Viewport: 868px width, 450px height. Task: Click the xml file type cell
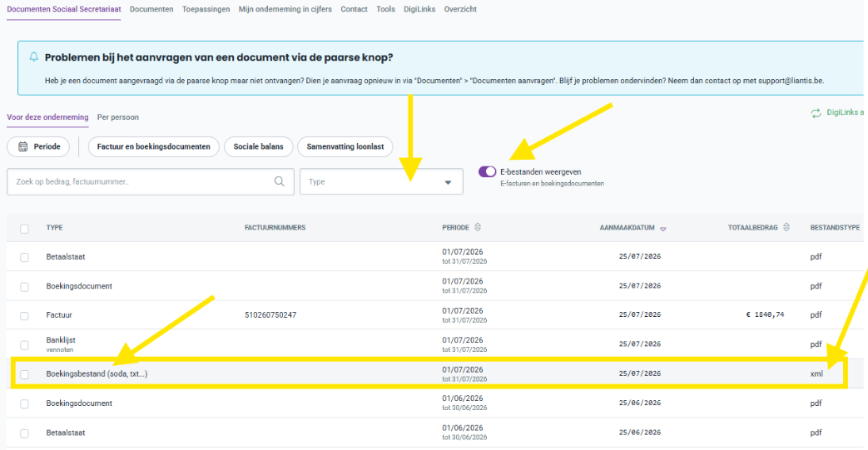point(816,373)
